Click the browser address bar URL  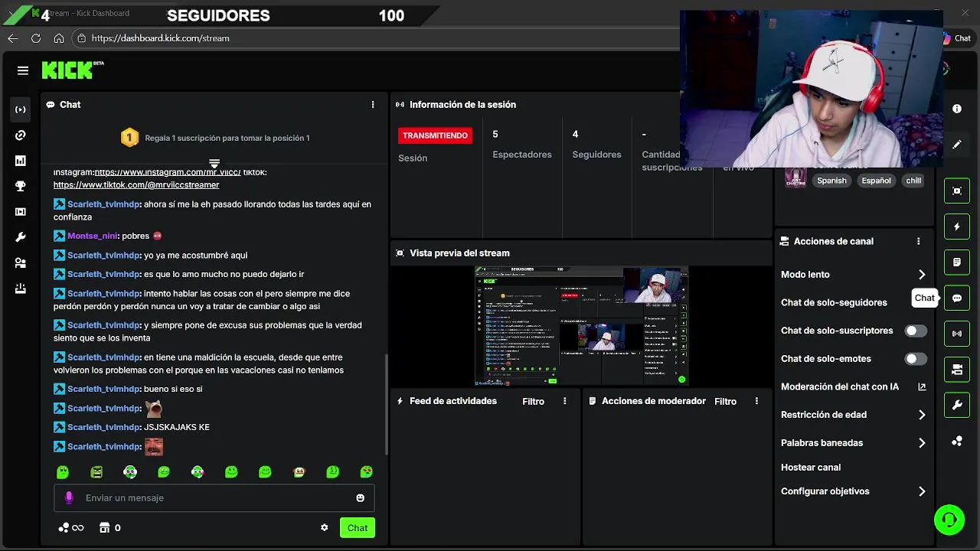[161, 38]
